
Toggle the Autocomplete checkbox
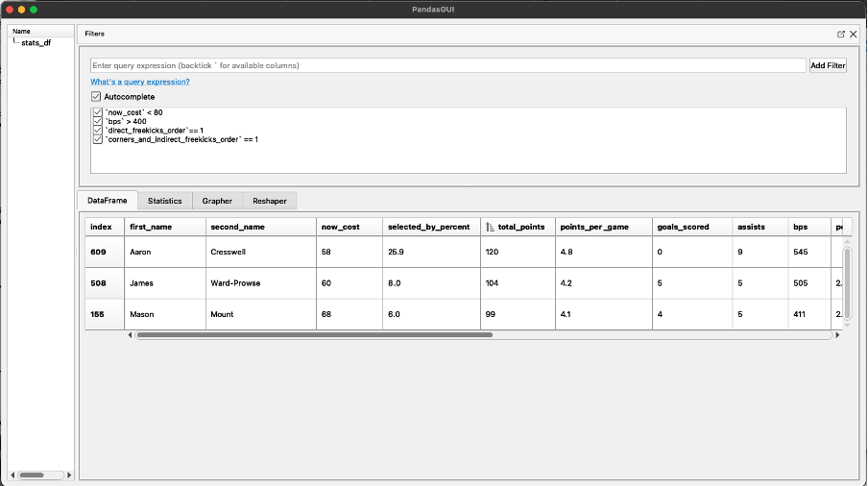pos(96,97)
